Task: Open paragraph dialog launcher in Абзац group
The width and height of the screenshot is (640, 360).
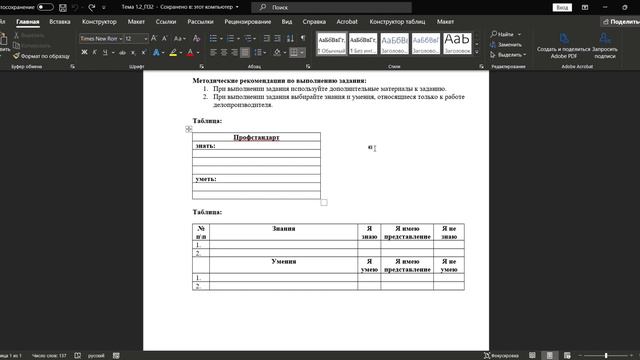Action: point(308,66)
